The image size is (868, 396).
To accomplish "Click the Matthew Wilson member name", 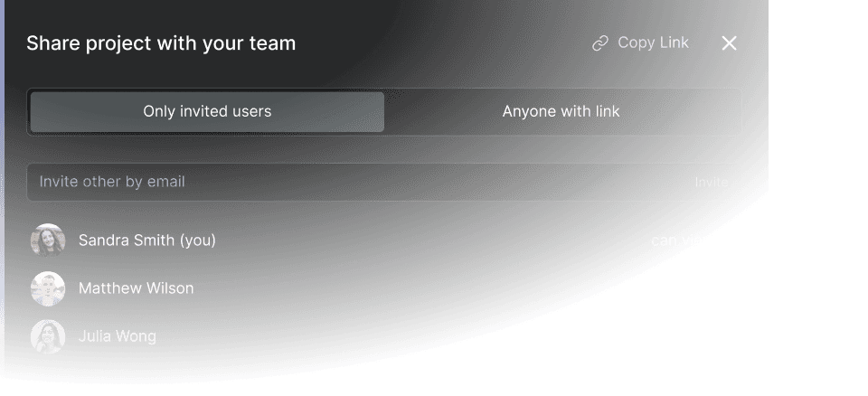I will click(137, 288).
